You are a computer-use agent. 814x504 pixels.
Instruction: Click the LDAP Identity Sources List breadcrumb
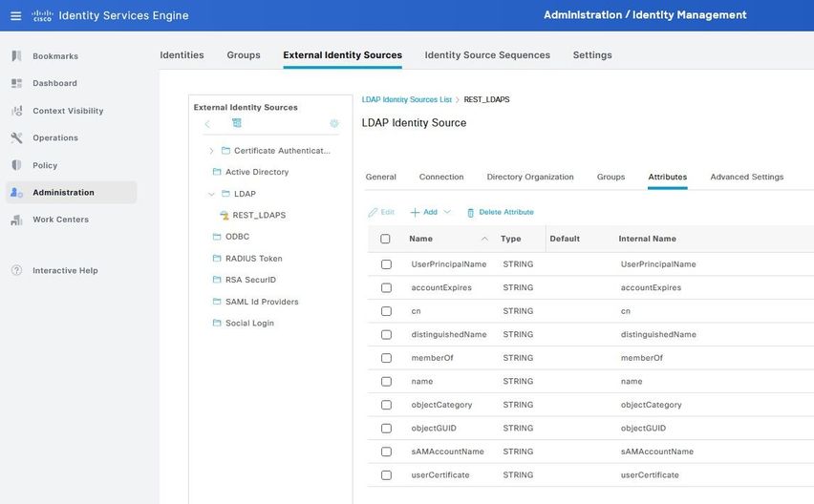pyautogui.click(x=406, y=99)
